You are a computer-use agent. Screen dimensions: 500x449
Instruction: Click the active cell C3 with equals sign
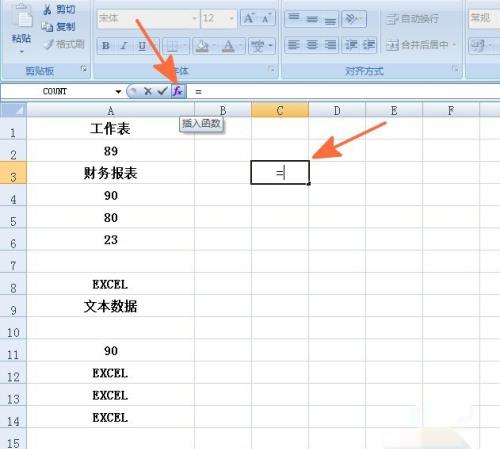[280, 173]
